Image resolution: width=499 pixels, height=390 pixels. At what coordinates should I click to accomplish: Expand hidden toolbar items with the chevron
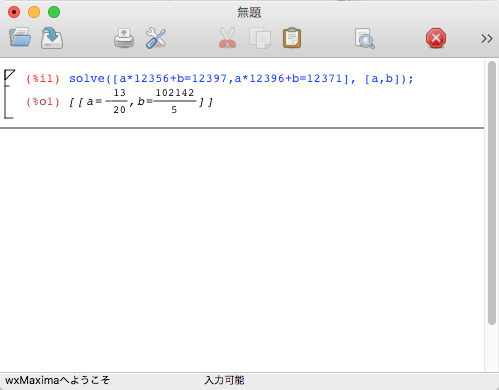pyautogui.click(x=487, y=39)
